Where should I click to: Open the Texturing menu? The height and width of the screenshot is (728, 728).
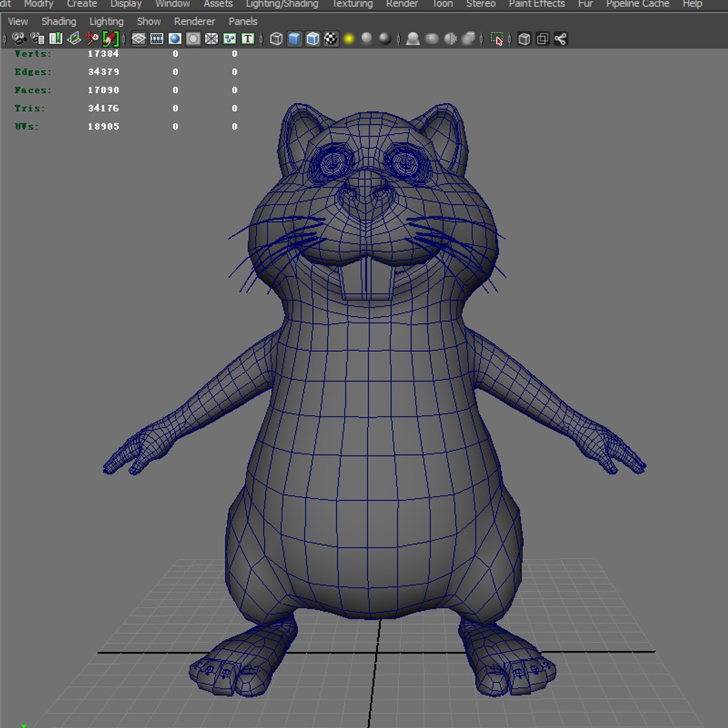pyautogui.click(x=353, y=4)
